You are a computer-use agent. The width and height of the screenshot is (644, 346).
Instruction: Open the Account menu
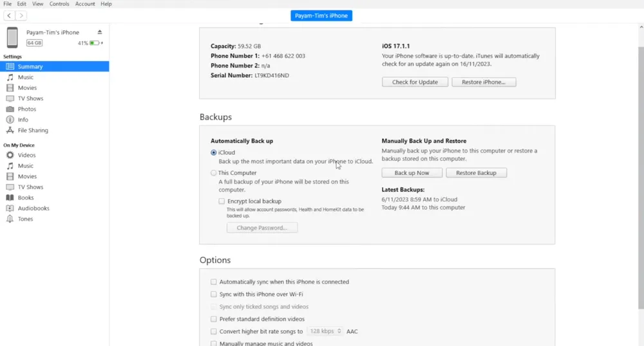tap(85, 4)
